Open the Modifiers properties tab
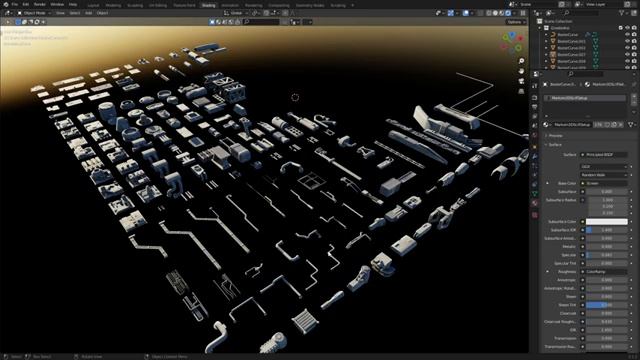 click(535, 156)
